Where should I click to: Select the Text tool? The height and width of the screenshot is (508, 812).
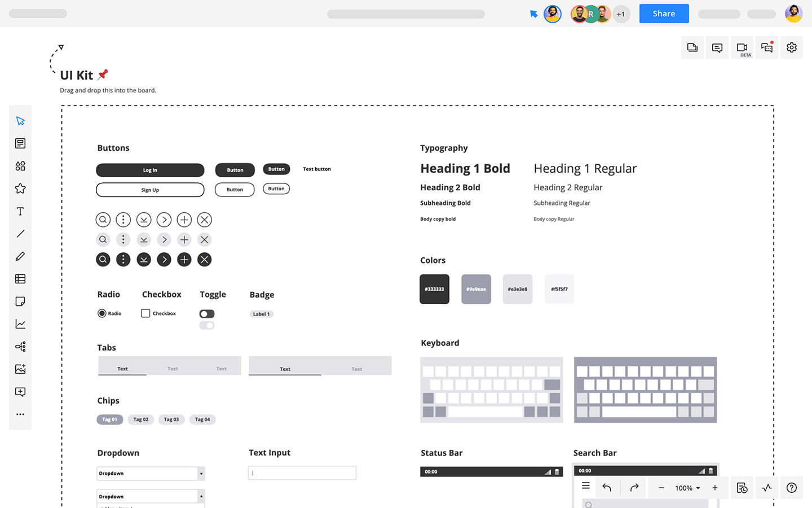[x=20, y=211]
